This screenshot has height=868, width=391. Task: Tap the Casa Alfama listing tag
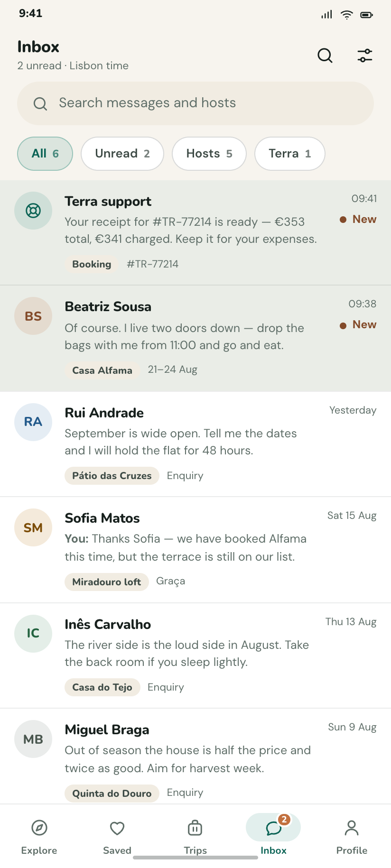[102, 370]
